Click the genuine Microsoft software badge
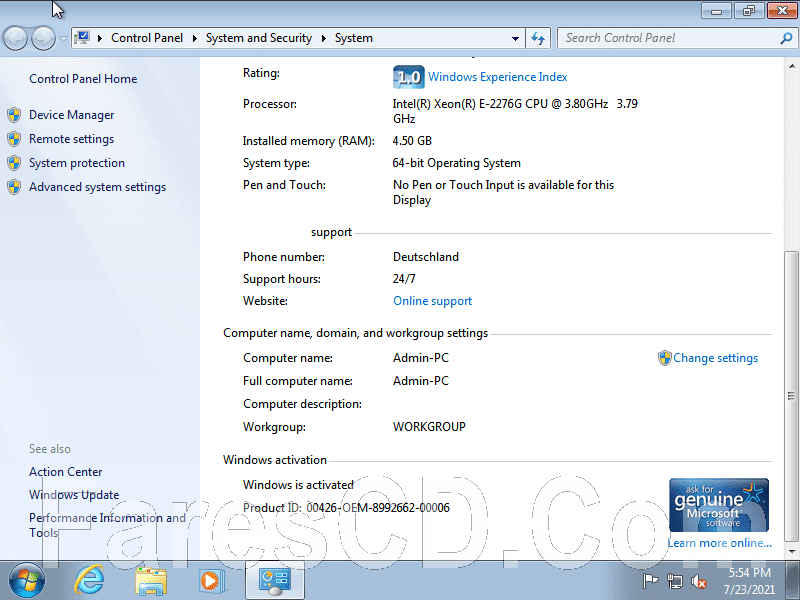Screen dimensions: 800x600 719,505
